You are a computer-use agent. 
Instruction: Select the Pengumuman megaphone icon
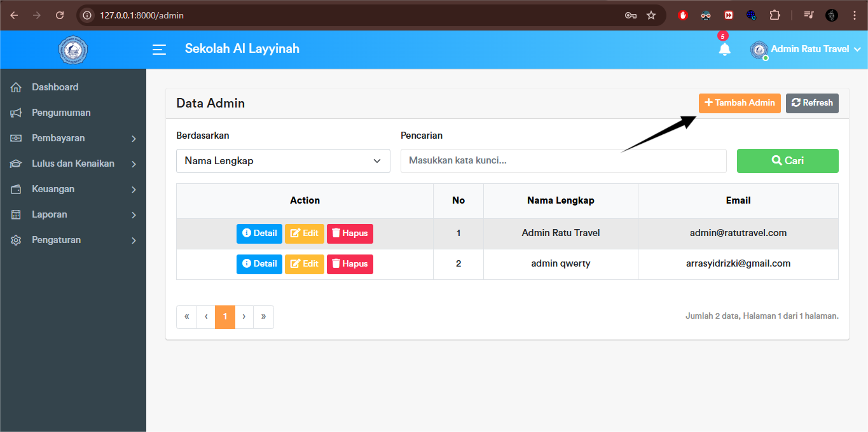click(17, 112)
